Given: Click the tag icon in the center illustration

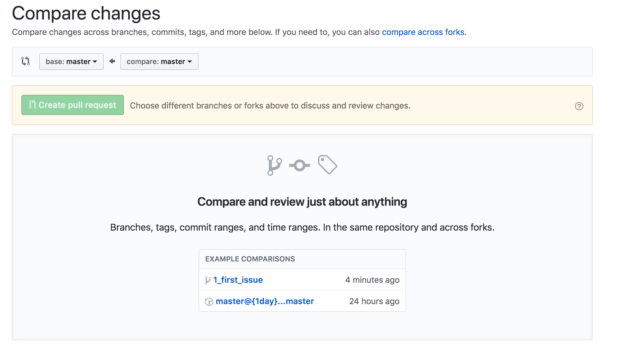Looking at the screenshot, I should (x=328, y=165).
